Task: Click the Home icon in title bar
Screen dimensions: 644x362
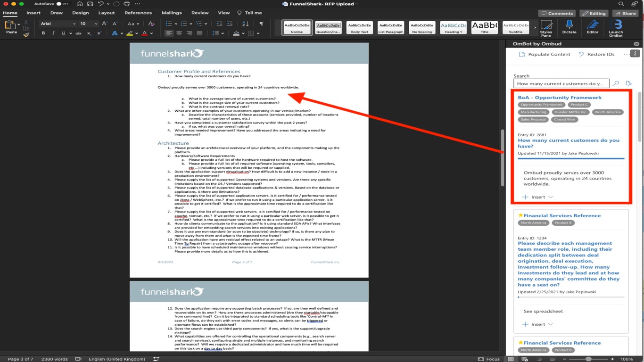Action: (x=79, y=4)
